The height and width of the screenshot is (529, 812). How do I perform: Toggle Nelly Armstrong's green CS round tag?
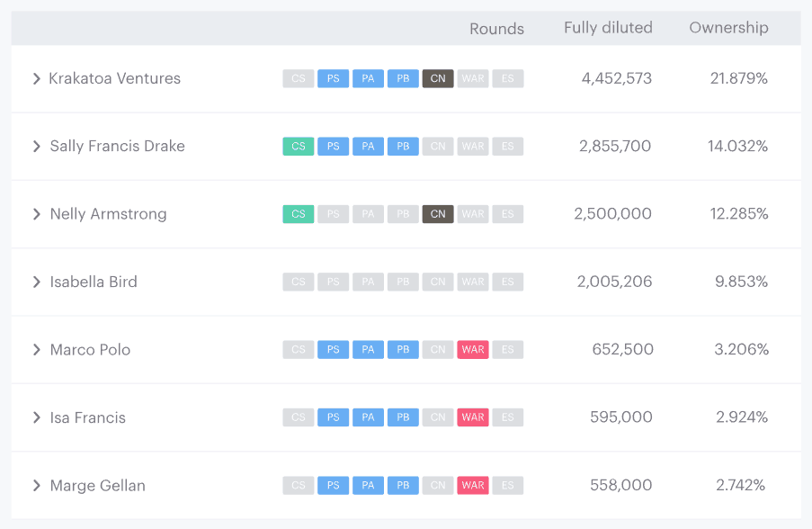pos(299,214)
